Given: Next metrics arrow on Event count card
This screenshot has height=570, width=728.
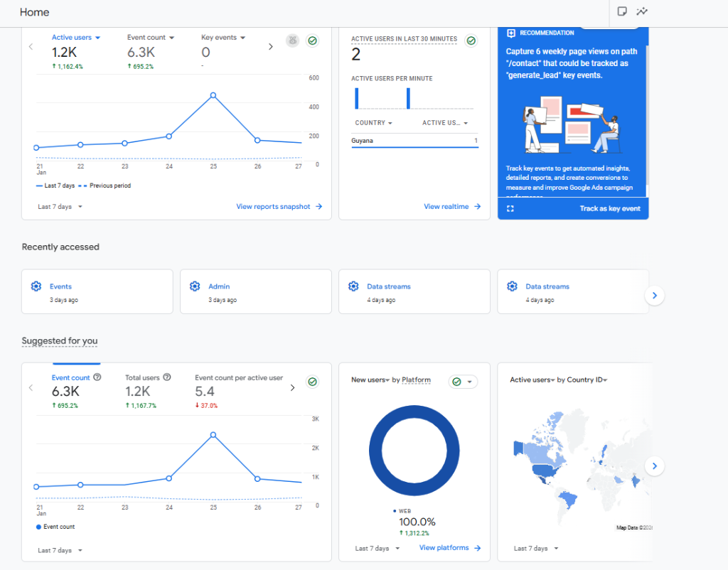Looking at the screenshot, I should point(292,387).
